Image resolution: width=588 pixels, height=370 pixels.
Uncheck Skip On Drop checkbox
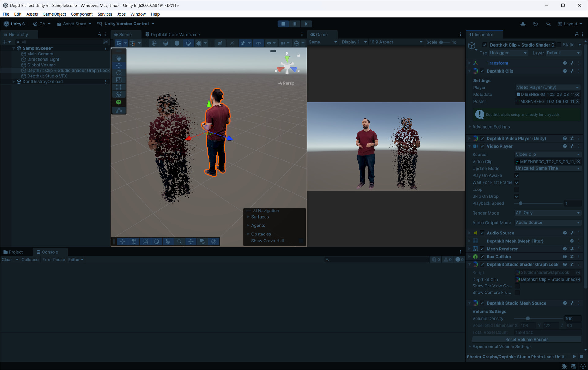[x=517, y=196]
